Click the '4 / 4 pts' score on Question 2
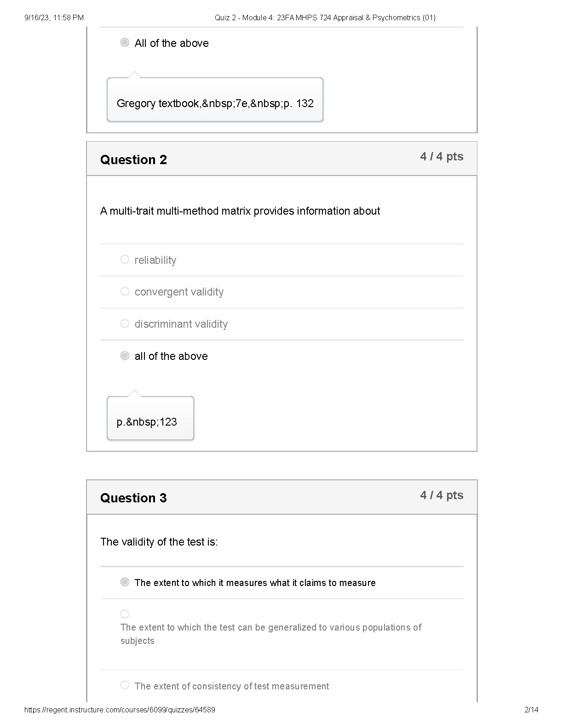 click(442, 157)
